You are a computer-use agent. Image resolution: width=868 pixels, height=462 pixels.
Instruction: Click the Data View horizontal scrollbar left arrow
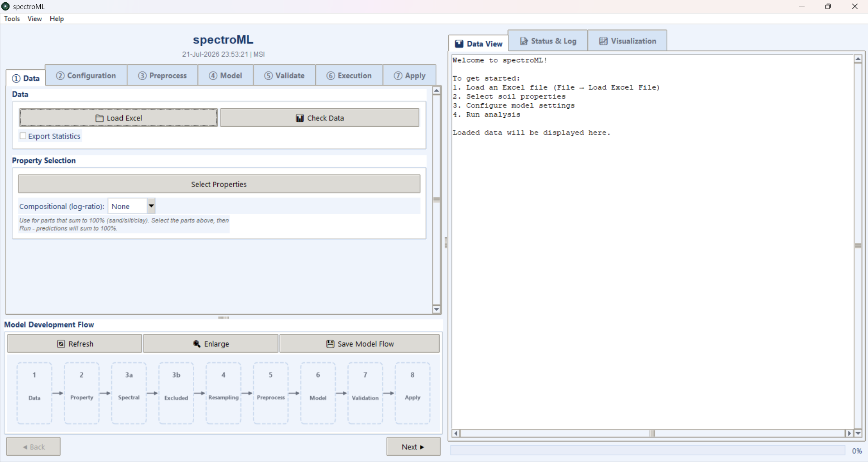tap(456, 433)
